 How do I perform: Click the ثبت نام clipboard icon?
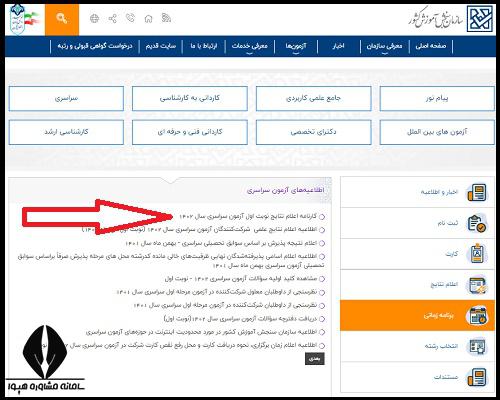[477, 223]
